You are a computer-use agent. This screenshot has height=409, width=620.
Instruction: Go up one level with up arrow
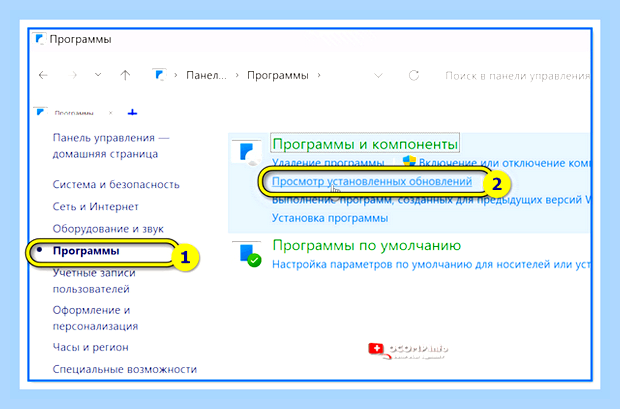click(125, 75)
